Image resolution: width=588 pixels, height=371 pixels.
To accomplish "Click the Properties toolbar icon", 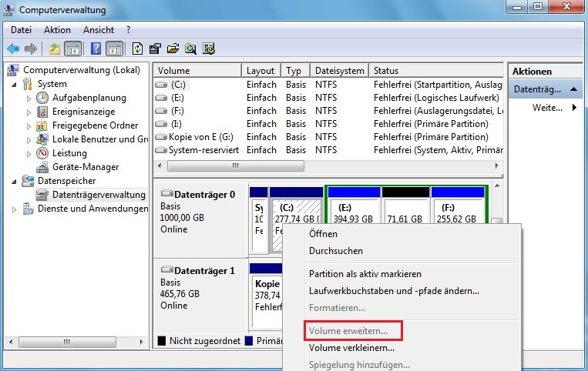I will (155, 48).
